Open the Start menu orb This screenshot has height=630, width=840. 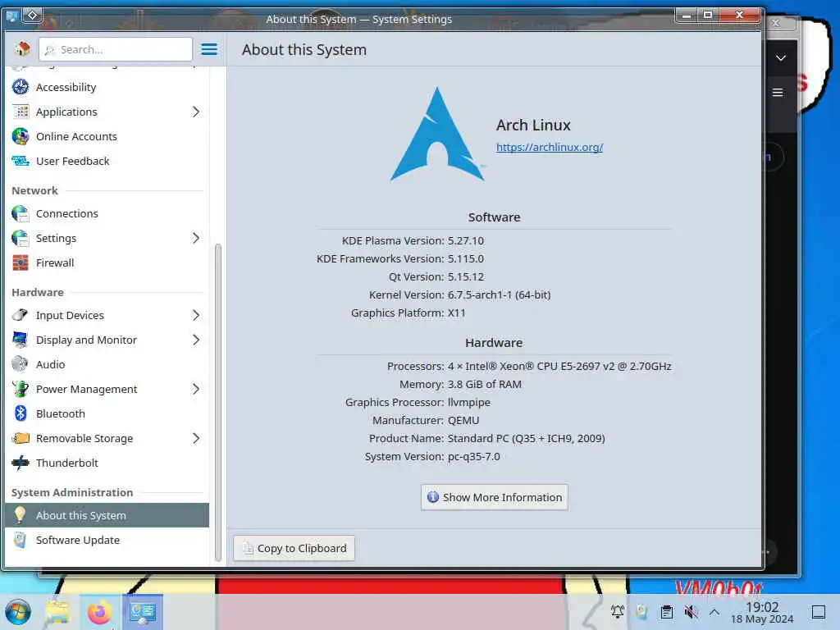(18, 612)
